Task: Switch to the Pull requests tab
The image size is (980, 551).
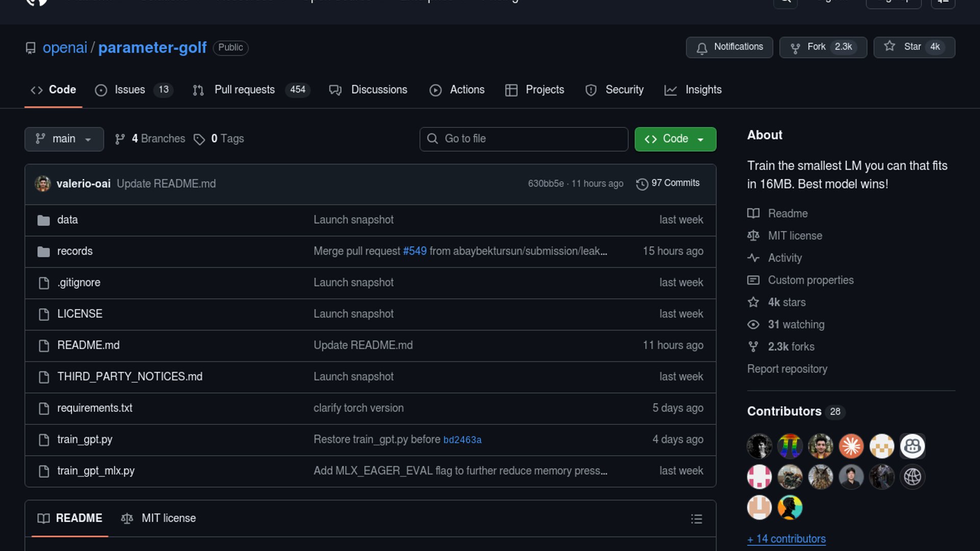Action: coord(244,90)
